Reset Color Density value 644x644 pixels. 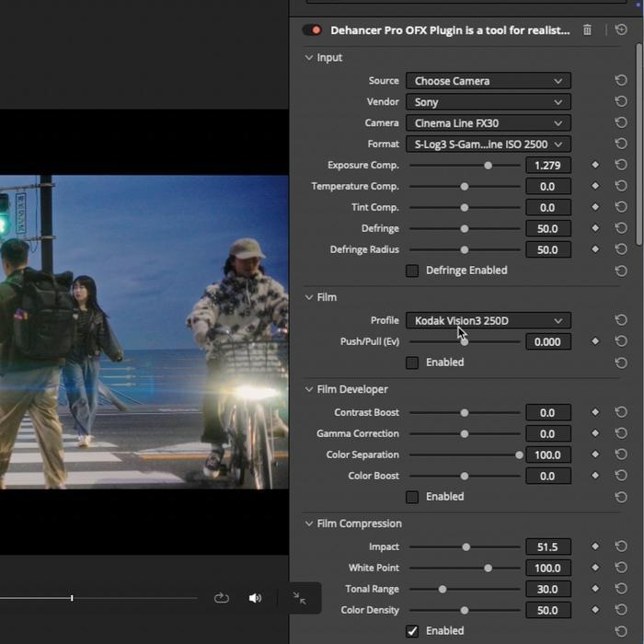pos(621,610)
